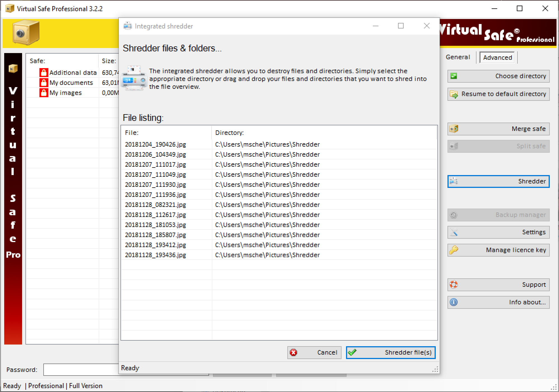Click the Integrated shredder title bar icon
The image size is (559, 392).
128,26
